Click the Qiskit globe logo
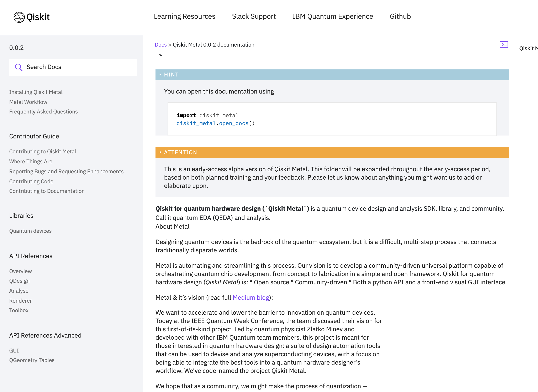 (19, 17)
